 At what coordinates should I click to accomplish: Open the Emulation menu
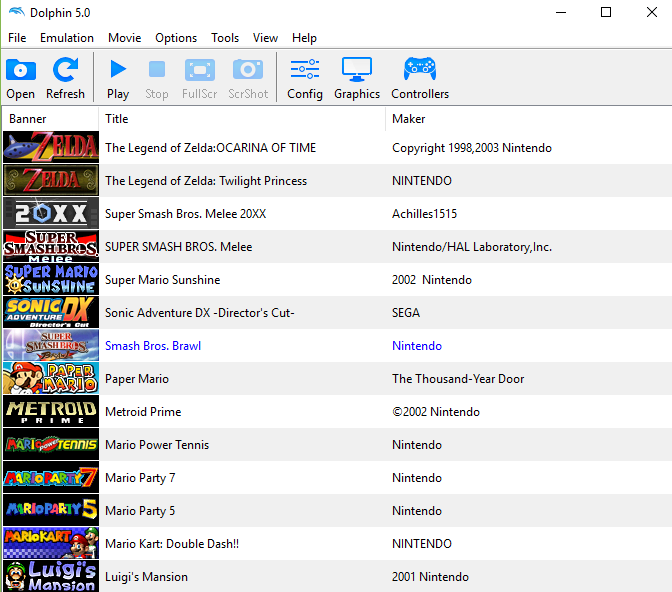[x=67, y=38]
